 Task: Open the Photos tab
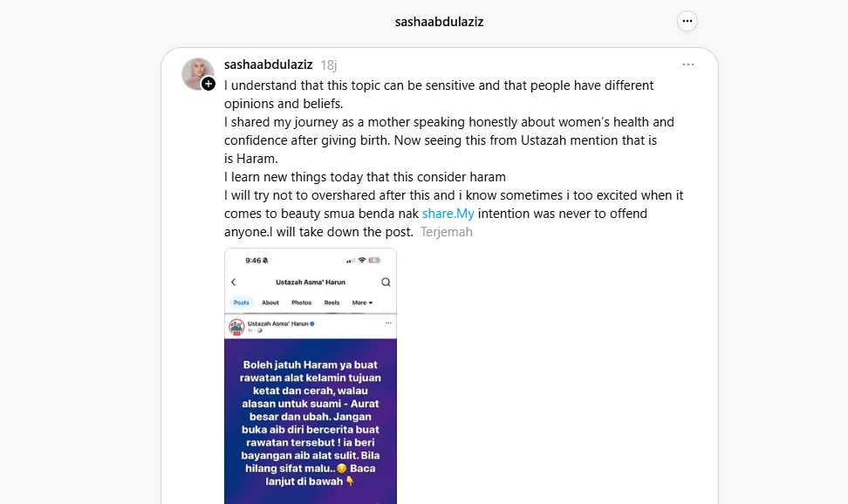click(x=301, y=303)
